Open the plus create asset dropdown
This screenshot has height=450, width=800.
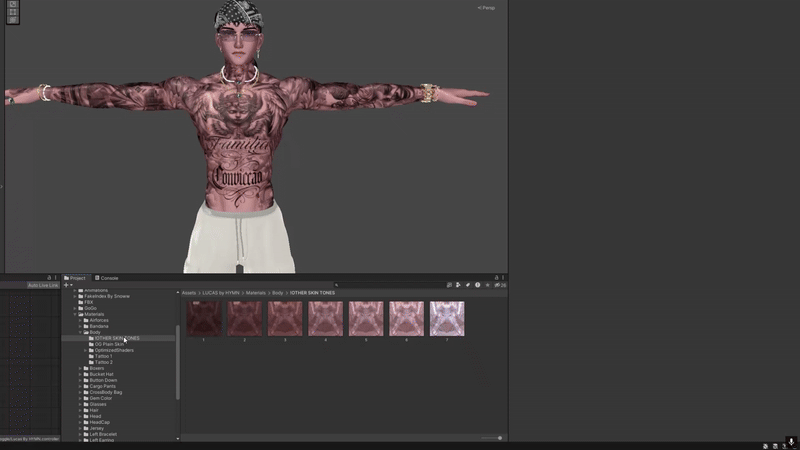pyautogui.click(x=68, y=285)
